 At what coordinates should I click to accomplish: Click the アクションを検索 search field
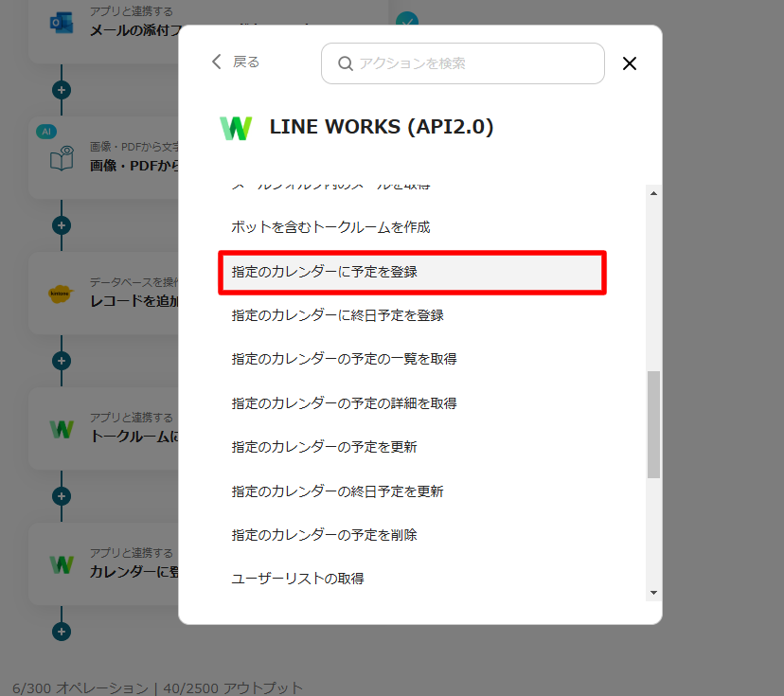pos(463,63)
